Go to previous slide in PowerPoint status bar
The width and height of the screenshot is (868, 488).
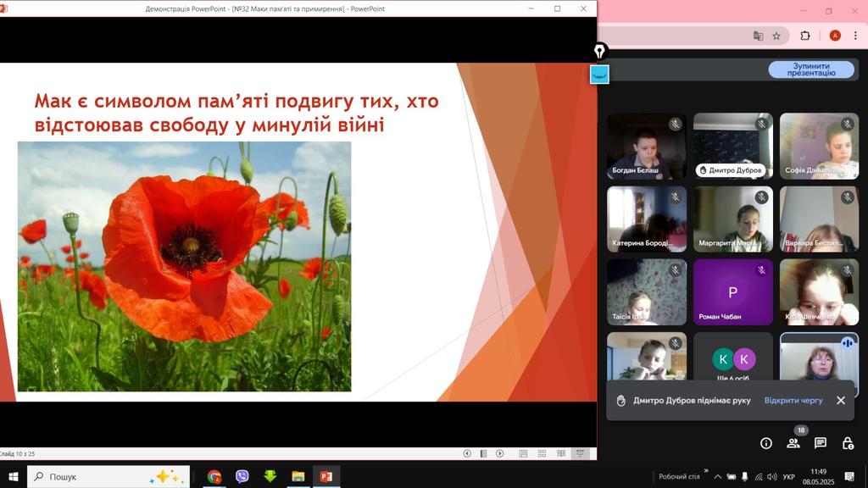[x=467, y=454]
